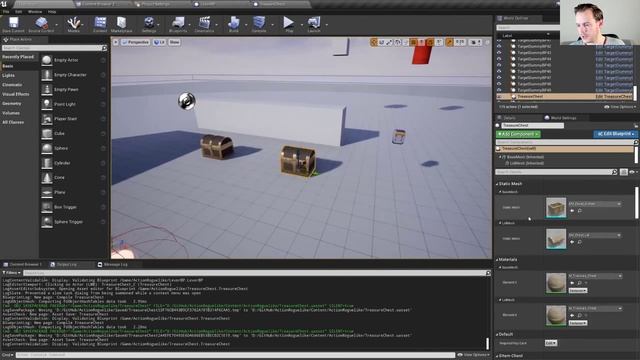Toggle visibility eye for TargetDummyBP47

[499, 78]
